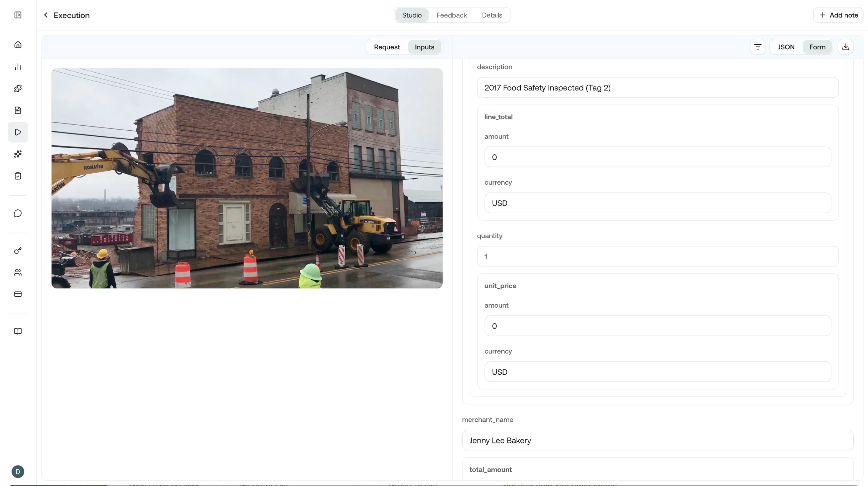Image resolution: width=868 pixels, height=486 pixels.
Task: Open the sparkles AI icon
Action: [x=18, y=154]
